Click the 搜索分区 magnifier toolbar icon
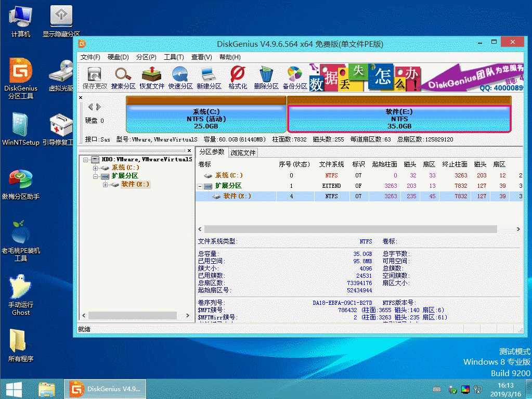Viewport: 532px width, 399px height. coord(123,78)
